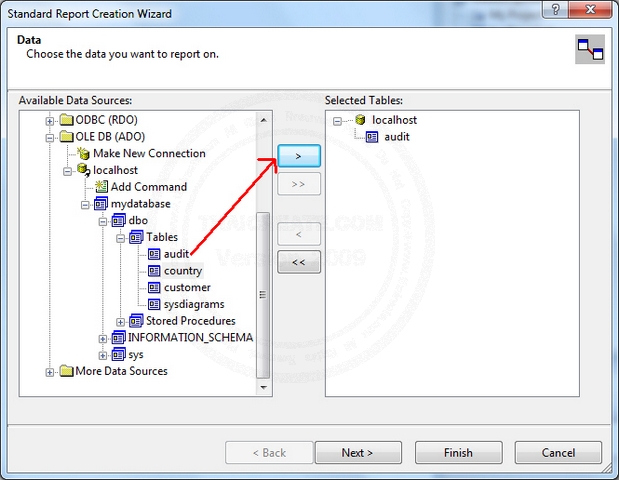Click the Add Command icon

coord(101,187)
